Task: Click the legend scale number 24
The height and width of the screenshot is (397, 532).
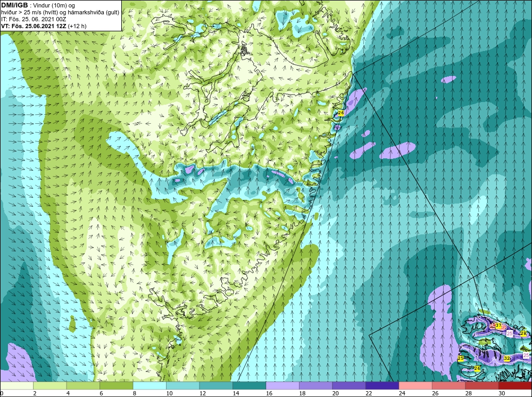Action: click(402, 393)
